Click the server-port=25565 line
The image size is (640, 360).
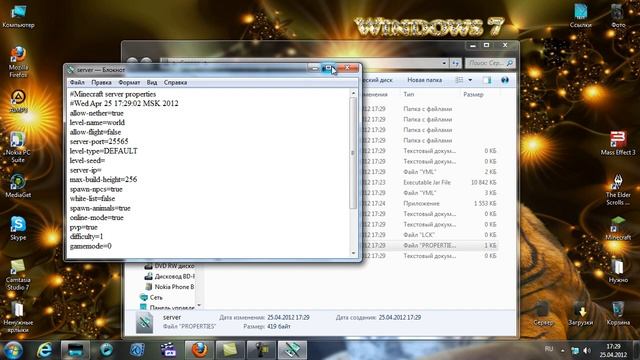[99, 141]
